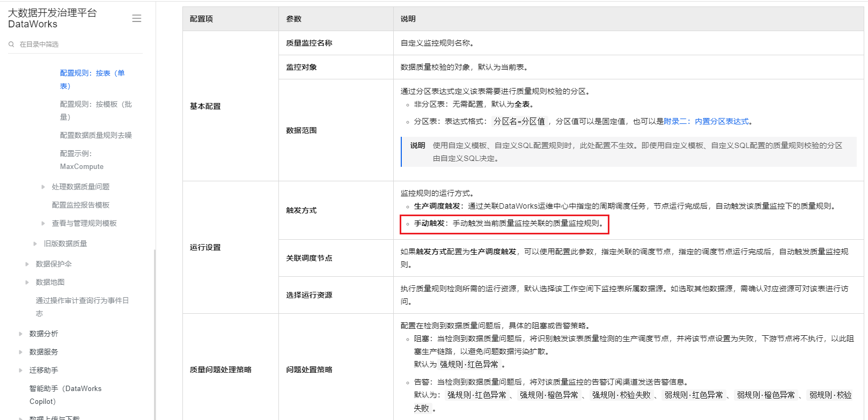The height and width of the screenshot is (420, 868).
Task: Open 配置监控报告模板 entry
Action: pyautogui.click(x=80, y=205)
